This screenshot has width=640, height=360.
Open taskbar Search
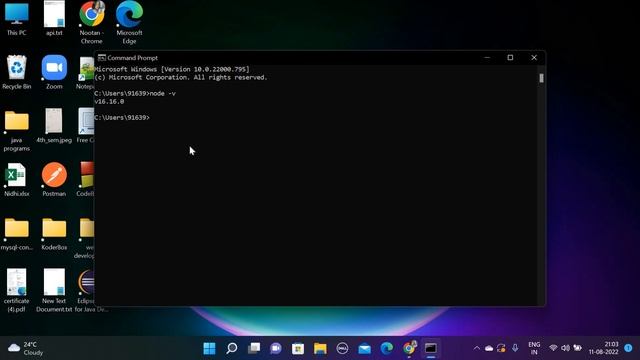click(x=231, y=348)
